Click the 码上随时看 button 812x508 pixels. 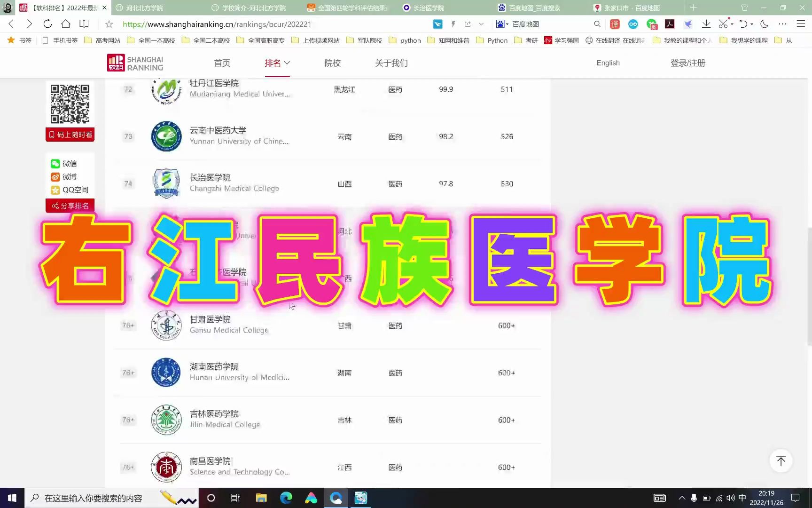click(70, 135)
